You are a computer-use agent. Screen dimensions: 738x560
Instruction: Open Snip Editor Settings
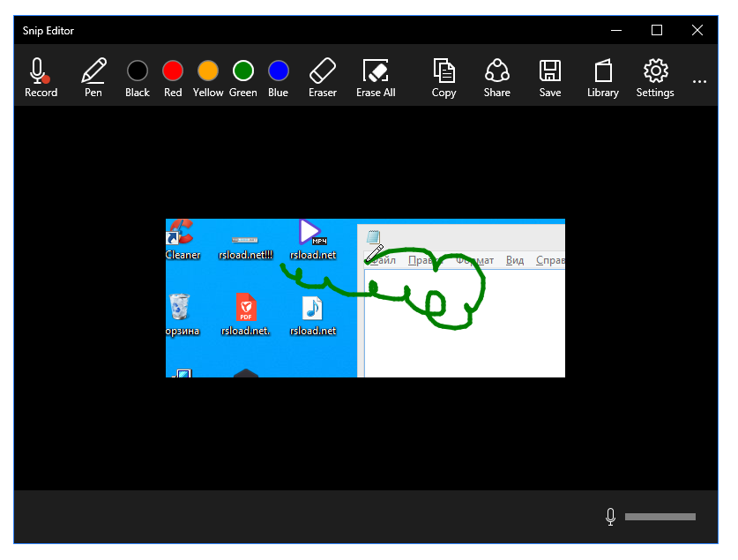[x=655, y=78]
